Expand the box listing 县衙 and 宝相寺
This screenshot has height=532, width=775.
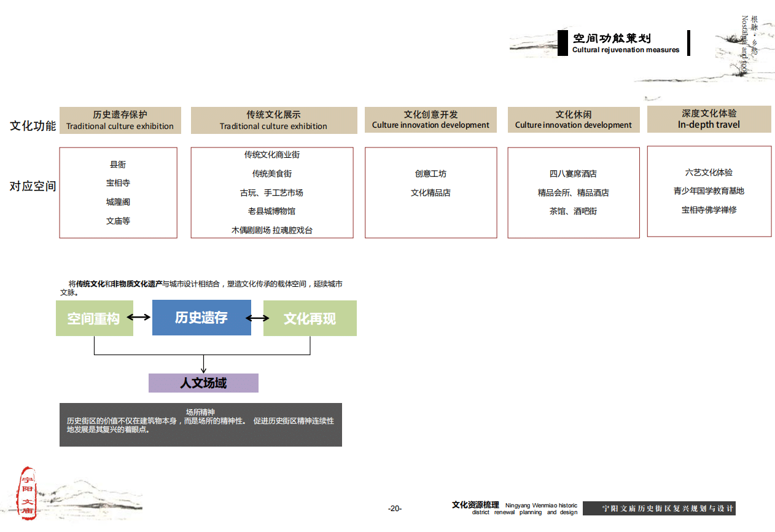pos(119,192)
